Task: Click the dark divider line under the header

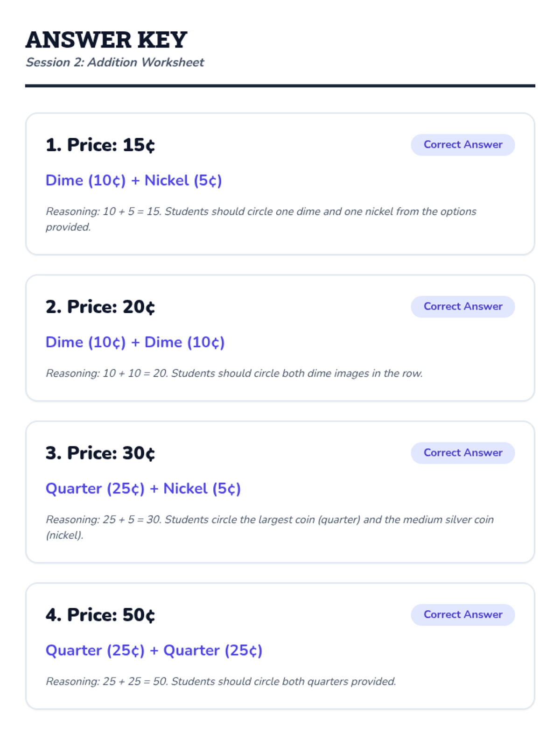Action: tap(280, 86)
